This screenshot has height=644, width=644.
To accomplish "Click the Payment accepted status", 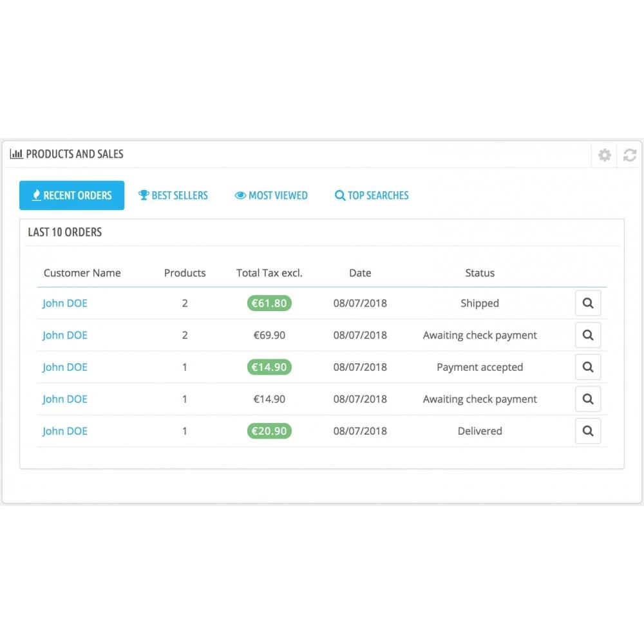I will click(x=480, y=367).
